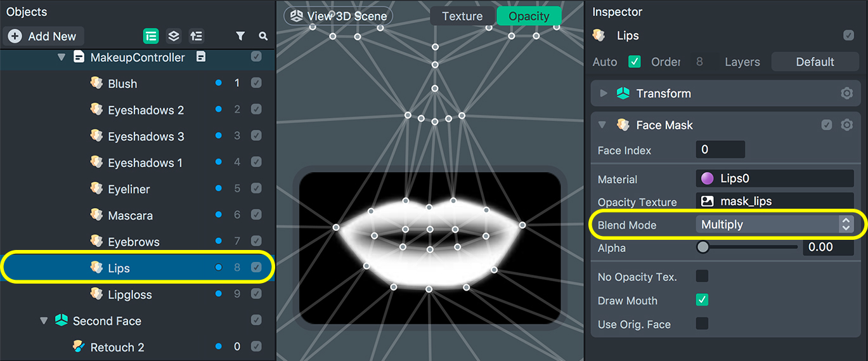
Task: Click the MakeupController script file icon
Action: tap(79, 57)
